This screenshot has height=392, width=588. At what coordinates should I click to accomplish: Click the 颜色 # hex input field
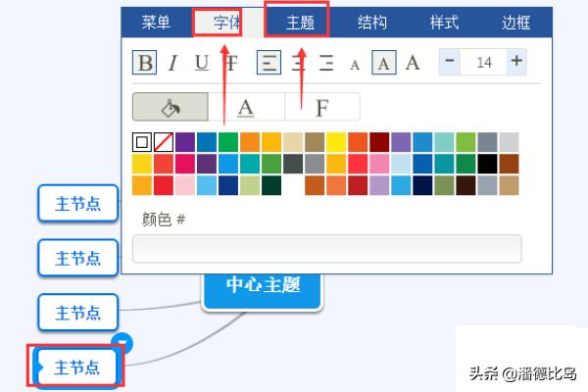coord(326,250)
